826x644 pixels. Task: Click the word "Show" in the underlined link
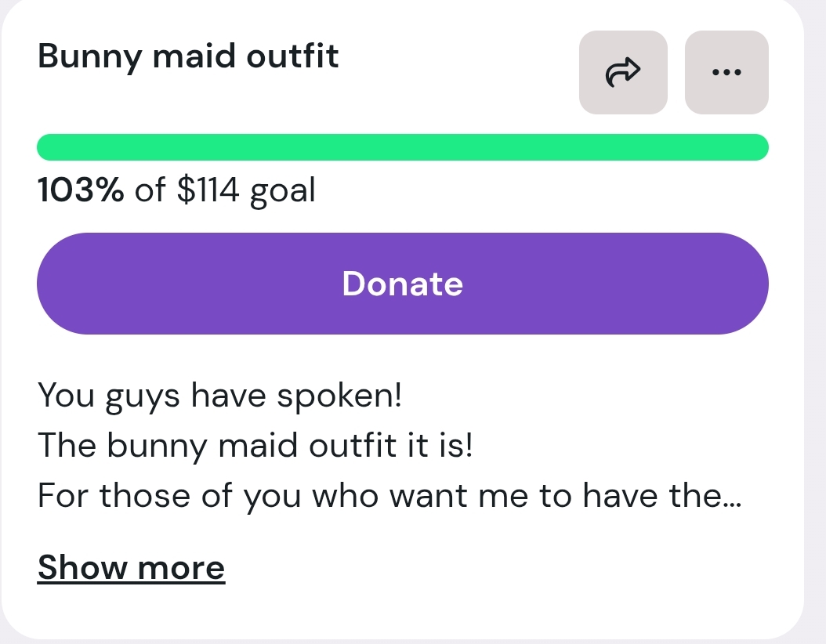(82, 567)
